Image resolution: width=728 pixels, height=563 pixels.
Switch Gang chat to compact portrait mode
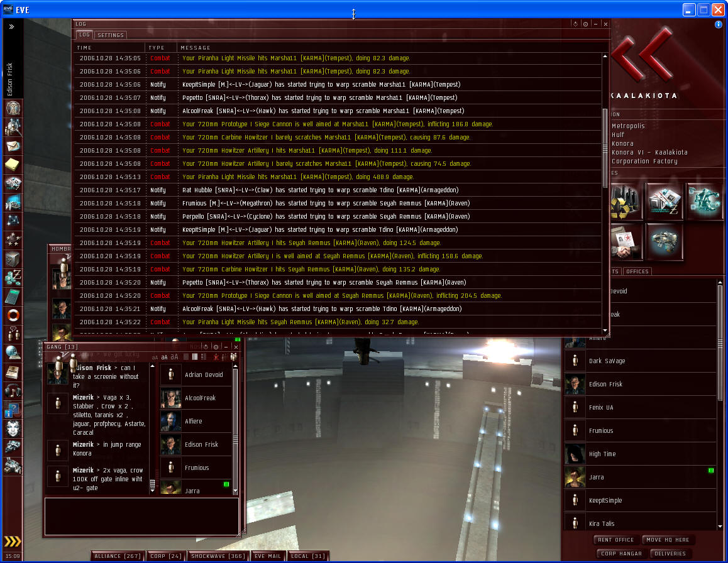coord(194,357)
